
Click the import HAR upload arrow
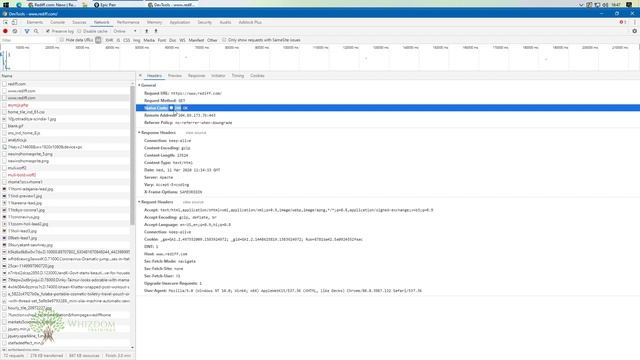click(x=147, y=31)
